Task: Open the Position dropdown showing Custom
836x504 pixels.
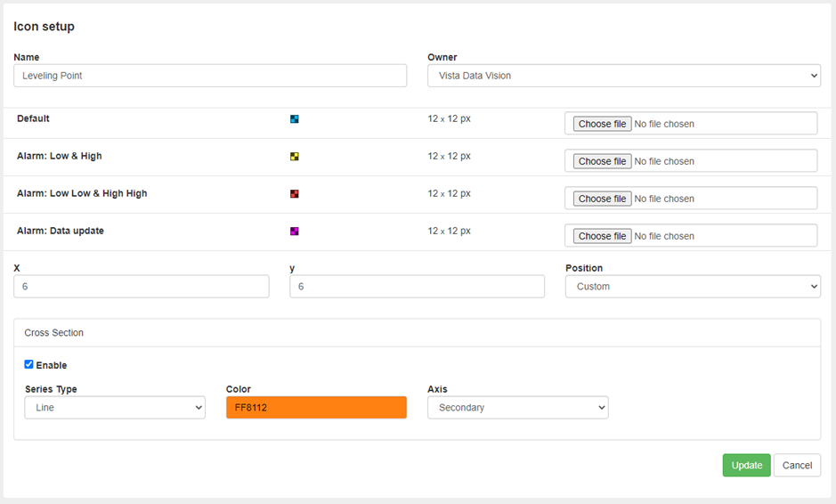Action: pyautogui.click(x=693, y=287)
